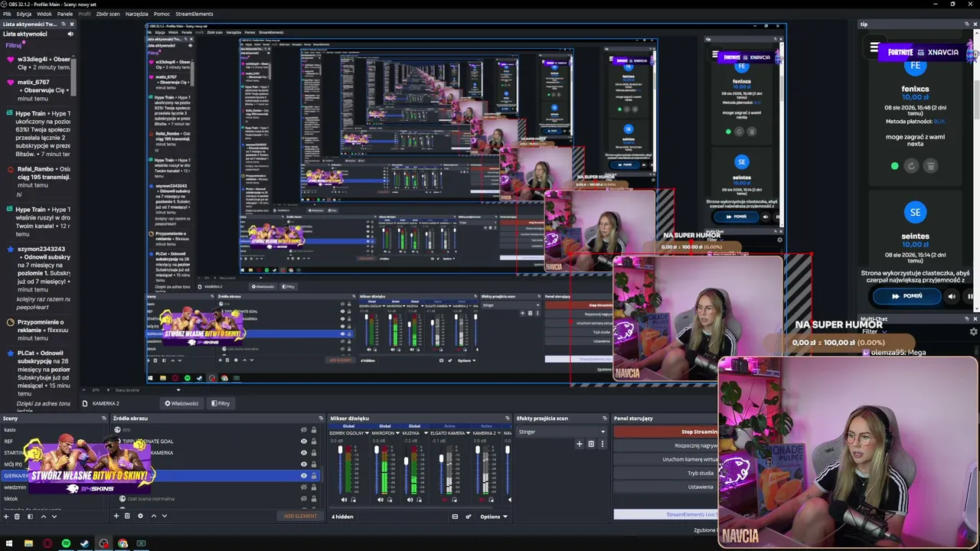Select the wiedzmin scene

tap(15, 487)
